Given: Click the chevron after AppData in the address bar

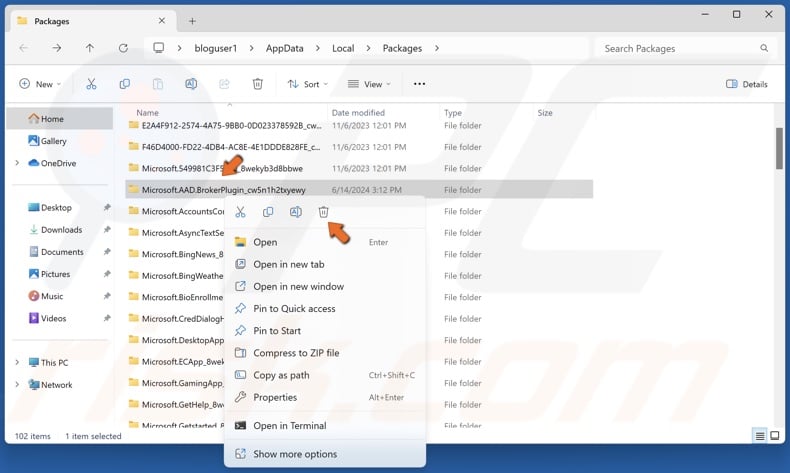Looking at the screenshot, I should pyautogui.click(x=317, y=48).
